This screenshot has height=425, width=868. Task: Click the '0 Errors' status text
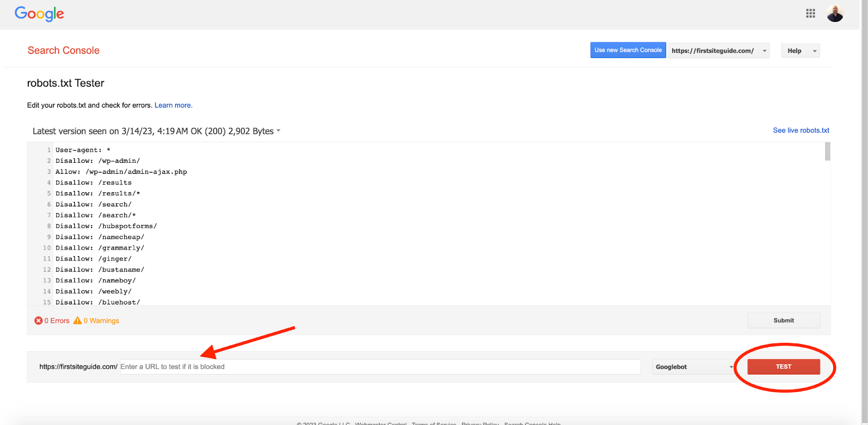tap(57, 321)
